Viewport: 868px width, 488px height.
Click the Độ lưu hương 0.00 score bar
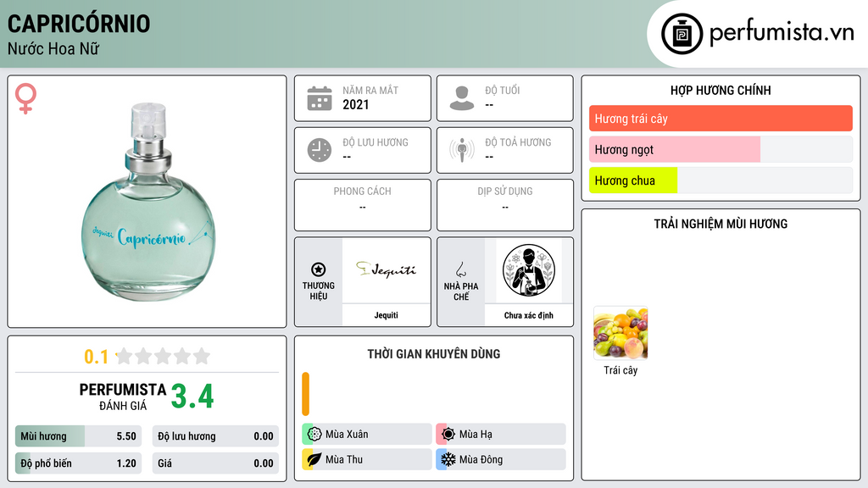coord(215,436)
